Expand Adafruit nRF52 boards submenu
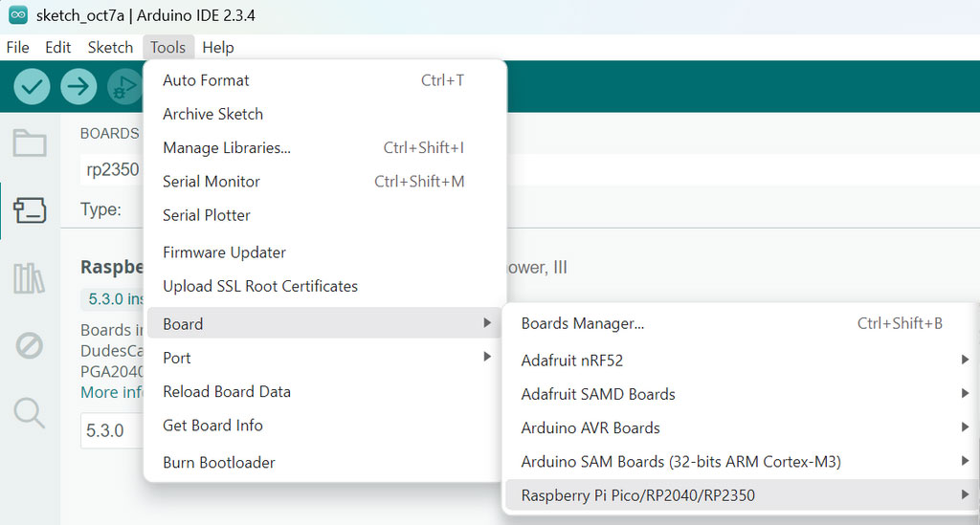The width and height of the screenshot is (980, 525). coord(741,361)
